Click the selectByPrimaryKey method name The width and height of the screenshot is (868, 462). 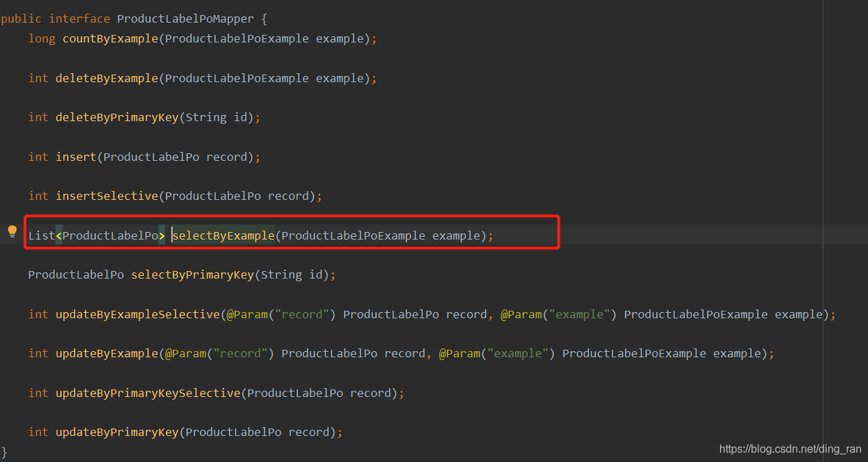193,274
